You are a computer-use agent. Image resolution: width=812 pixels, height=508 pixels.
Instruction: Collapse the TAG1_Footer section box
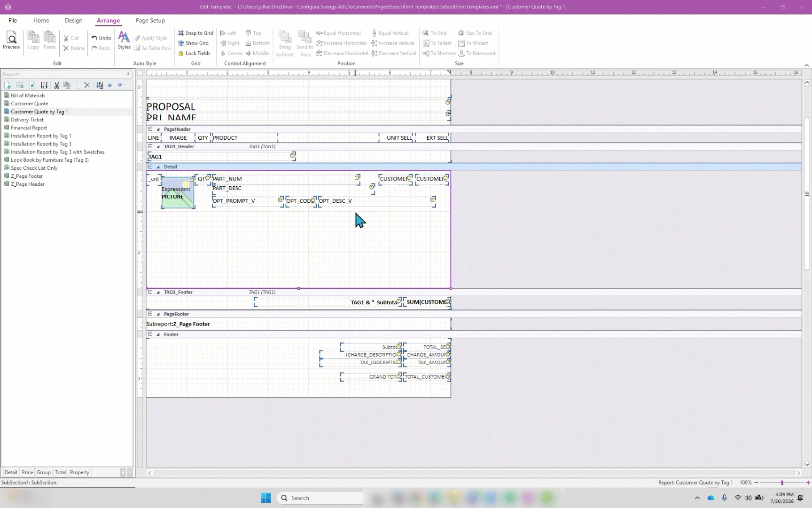coord(150,292)
